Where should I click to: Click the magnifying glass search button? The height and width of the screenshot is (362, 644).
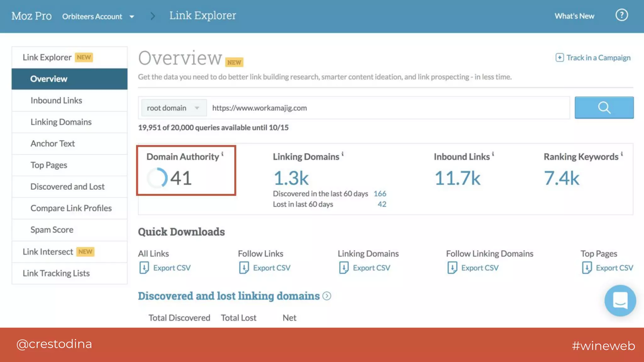click(604, 107)
